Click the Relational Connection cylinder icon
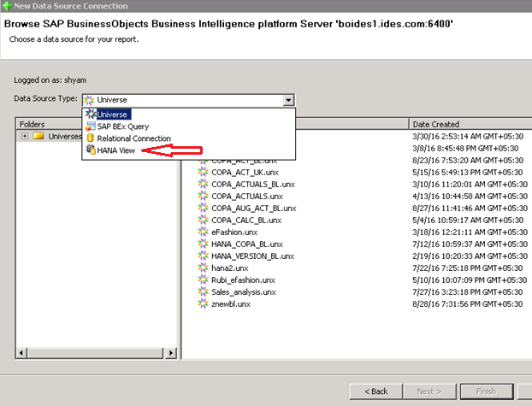The width and height of the screenshot is (532, 406). pos(90,138)
